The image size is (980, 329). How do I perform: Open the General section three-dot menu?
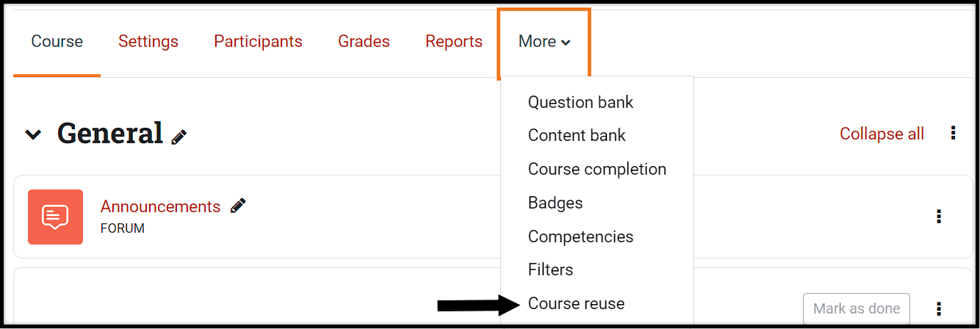(953, 133)
